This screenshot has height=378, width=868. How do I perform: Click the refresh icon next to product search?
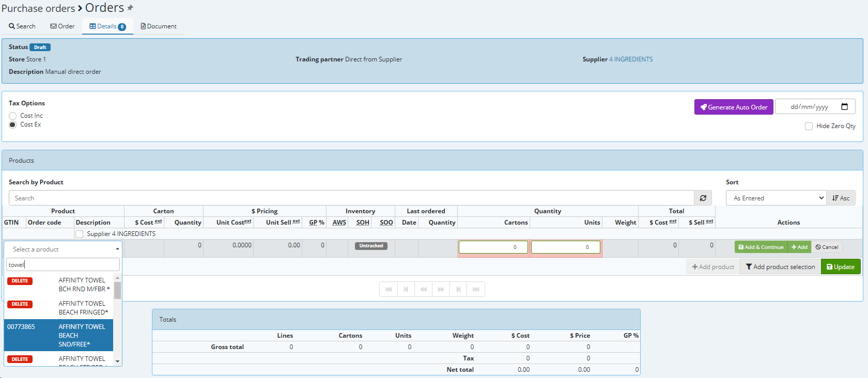coord(703,198)
